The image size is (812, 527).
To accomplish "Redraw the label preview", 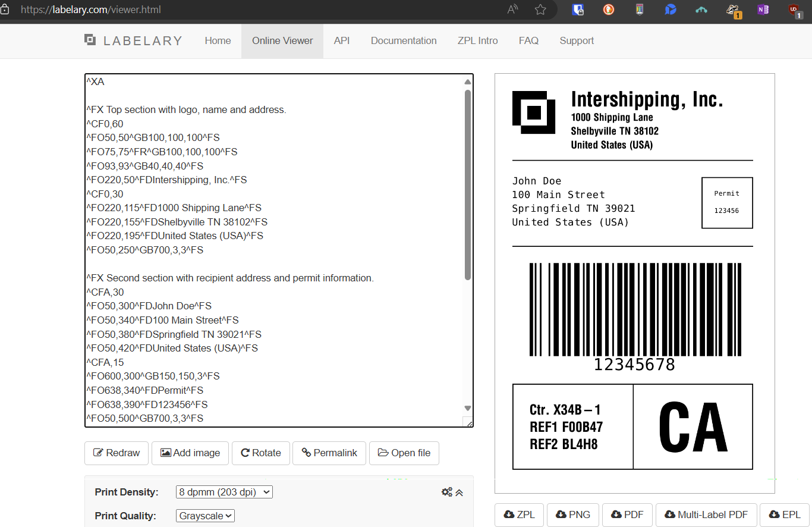I will (x=117, y=453).
